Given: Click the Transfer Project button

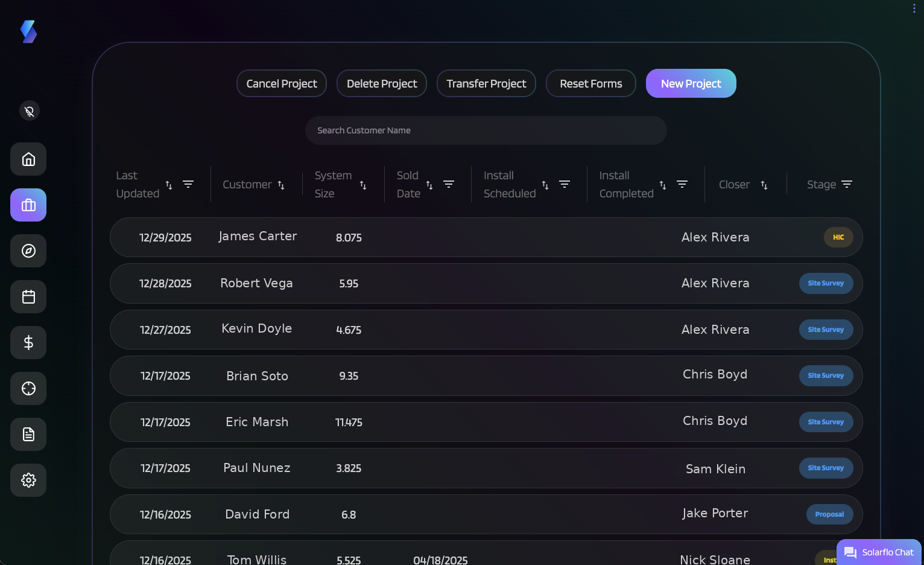Looking at the screenshot, I should [x=486, y=83].
